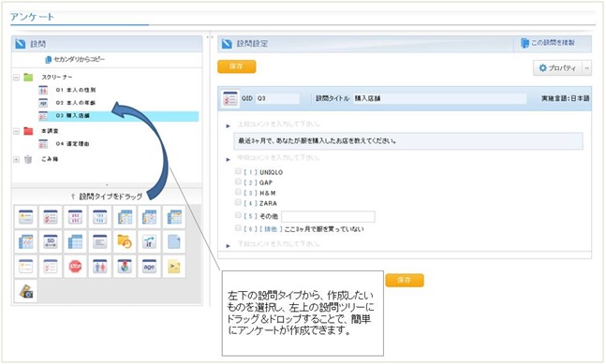Screen dimensions: 606x364
Task: Check the GAP option checkbox
Action: coord(238,182)
